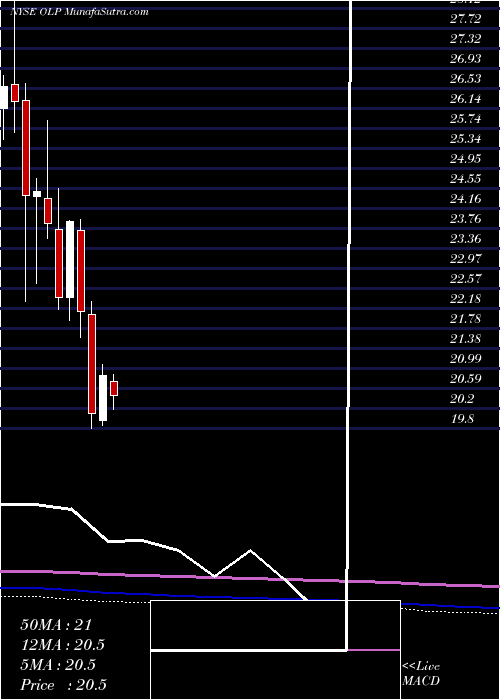Click the 12MA : 20.5 reading
The image size is (500, 700).
coord(63,645)
